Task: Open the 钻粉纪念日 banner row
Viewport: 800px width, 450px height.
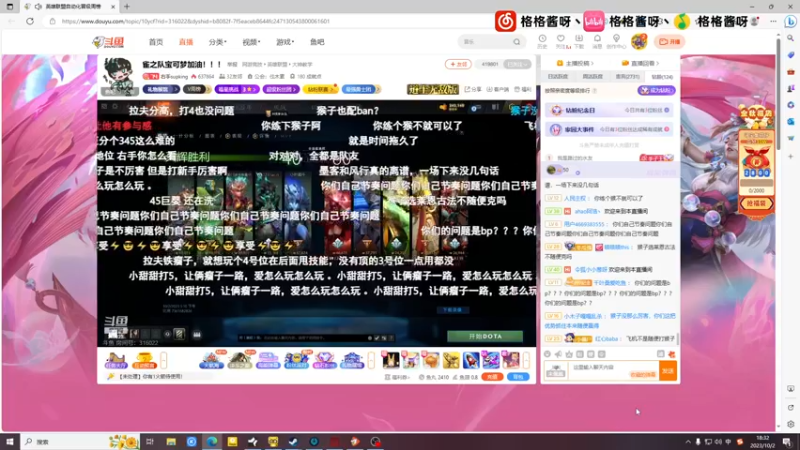Action: (609, 110)
